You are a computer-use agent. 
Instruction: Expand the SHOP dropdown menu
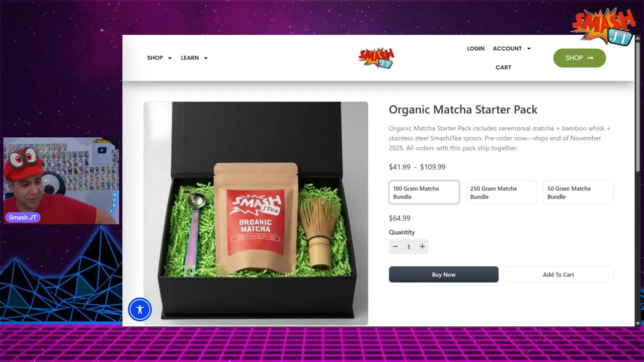159,58
